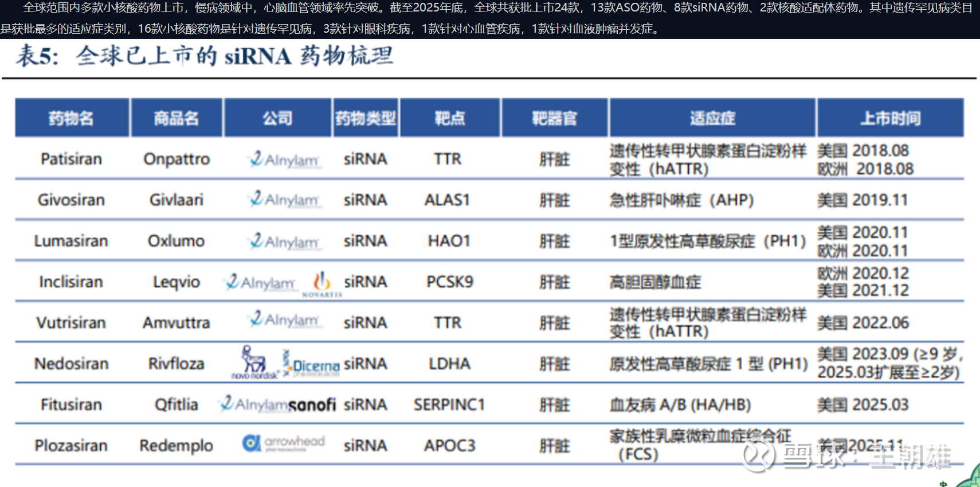980x487 pixels.
Task: Select the trade name 'Oxlumo'
Action: [x=177, y=241]
